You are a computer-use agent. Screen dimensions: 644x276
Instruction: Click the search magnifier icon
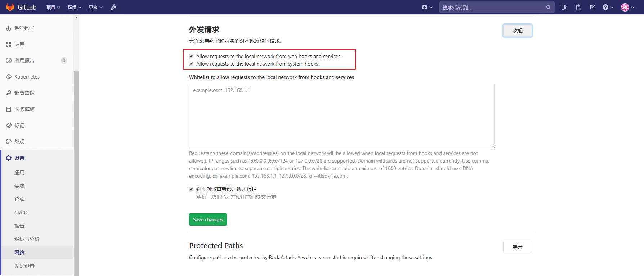pos(548,7)
